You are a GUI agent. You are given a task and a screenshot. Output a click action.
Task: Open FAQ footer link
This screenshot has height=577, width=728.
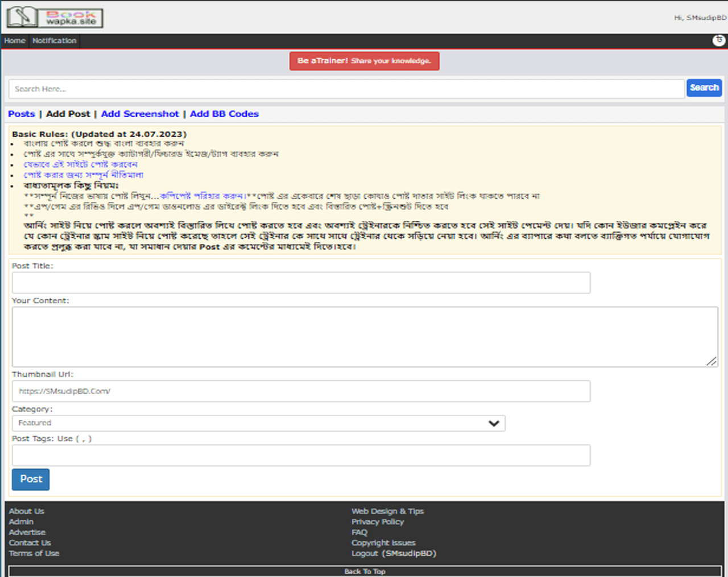359,532
